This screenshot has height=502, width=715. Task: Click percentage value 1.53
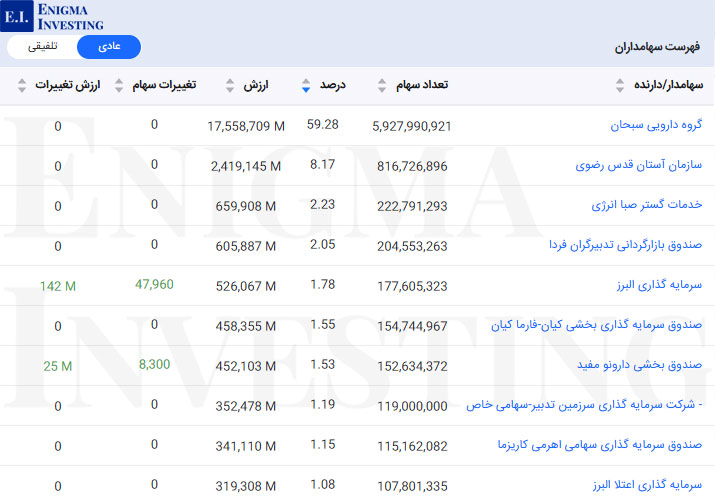pyautogui.click(x=322, y=364)
